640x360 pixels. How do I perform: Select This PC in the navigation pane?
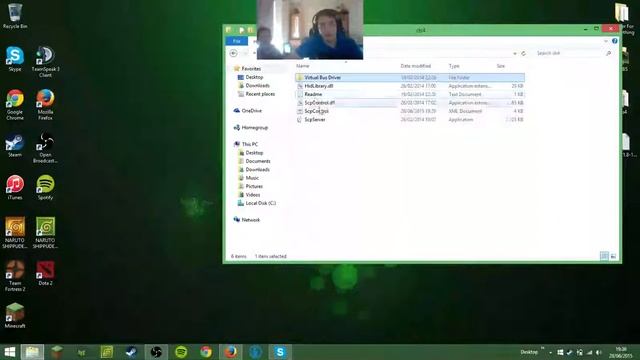click(246, 144)
